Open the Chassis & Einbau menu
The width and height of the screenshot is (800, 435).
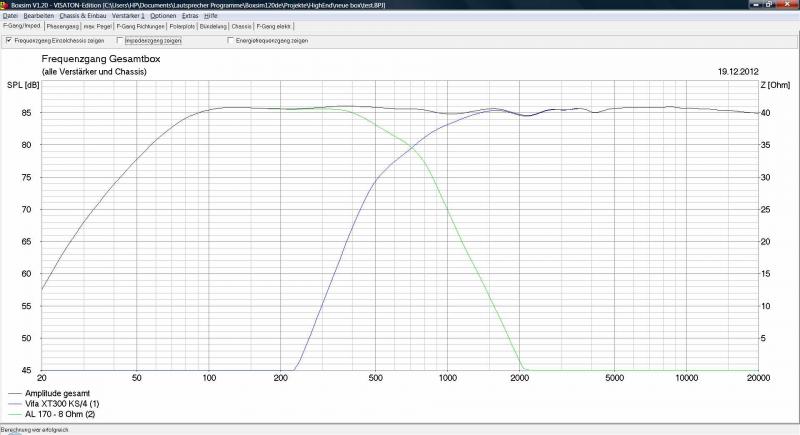pyautogui.click(x=82, y=16)
